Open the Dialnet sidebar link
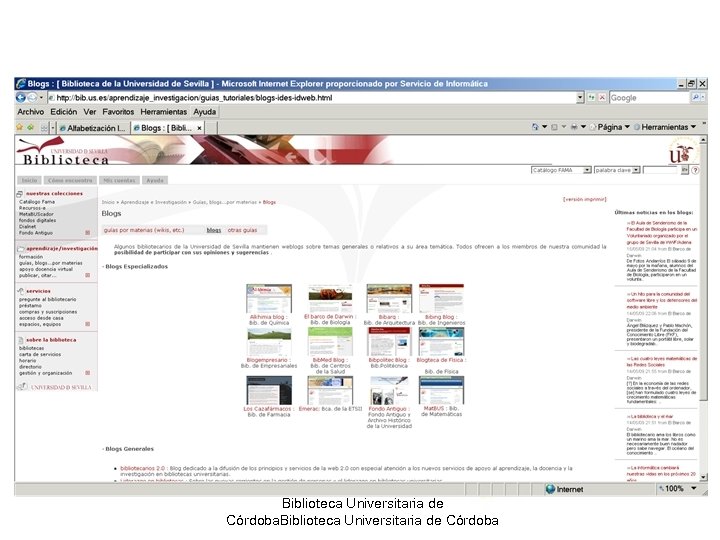The height and width of the screenshot is (540, 720). click(27, 226)
